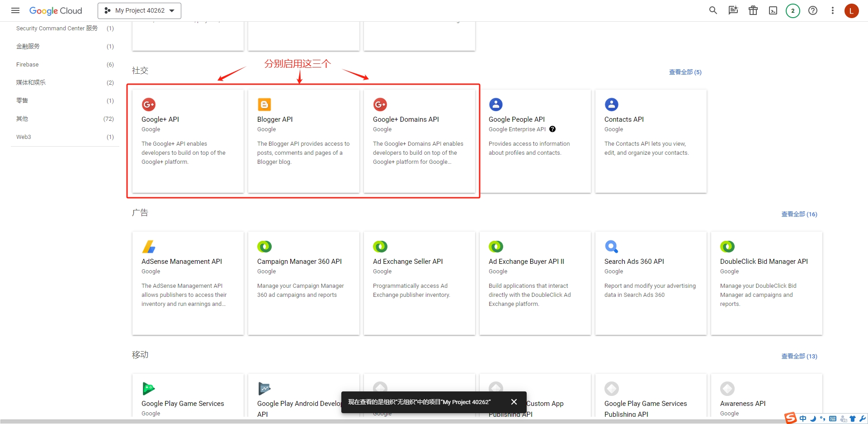The image size is (868, 424).
Task: Click the gift free trial icon
Action: (753, 10)
